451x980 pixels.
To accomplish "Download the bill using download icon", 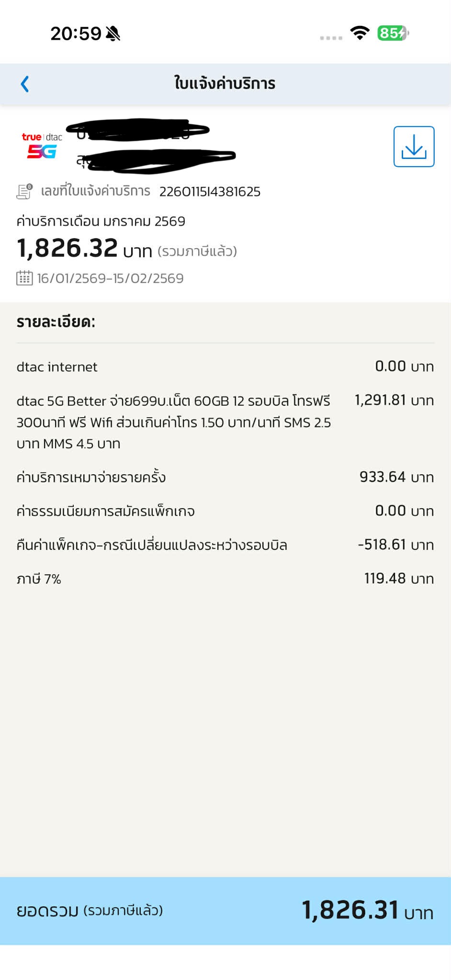I will click(x=414, y=147).
